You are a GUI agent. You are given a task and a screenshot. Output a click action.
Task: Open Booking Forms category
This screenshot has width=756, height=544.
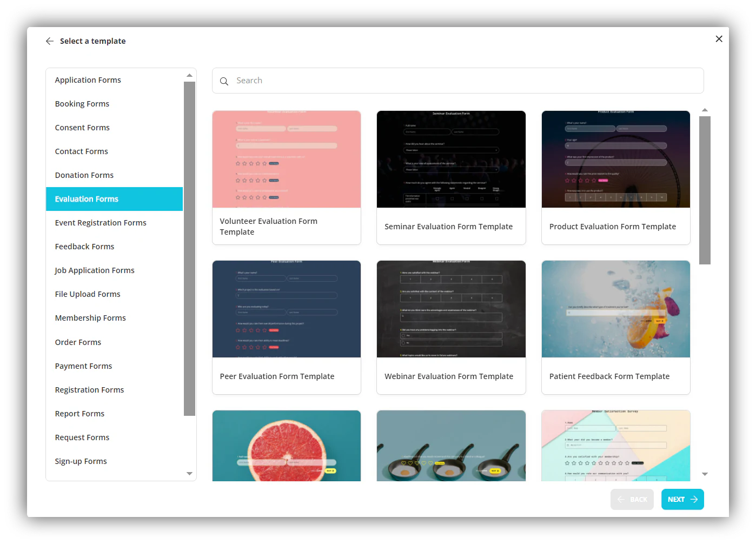[x=114, y=104]
